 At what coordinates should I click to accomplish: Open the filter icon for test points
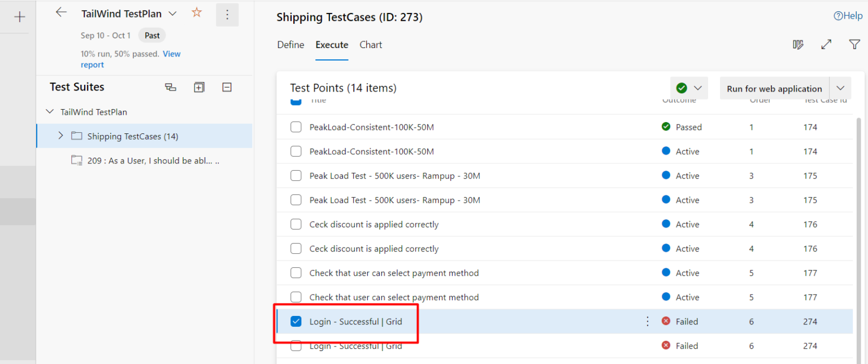pos(853,44)
